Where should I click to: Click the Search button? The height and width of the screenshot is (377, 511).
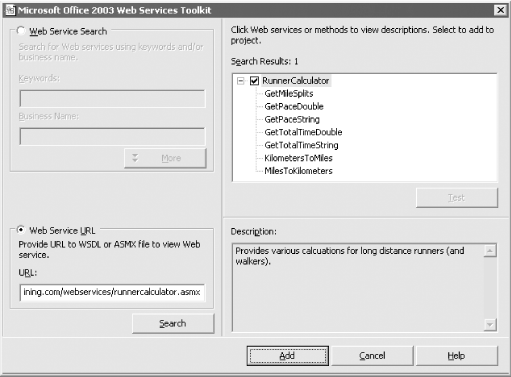(173, 323)
